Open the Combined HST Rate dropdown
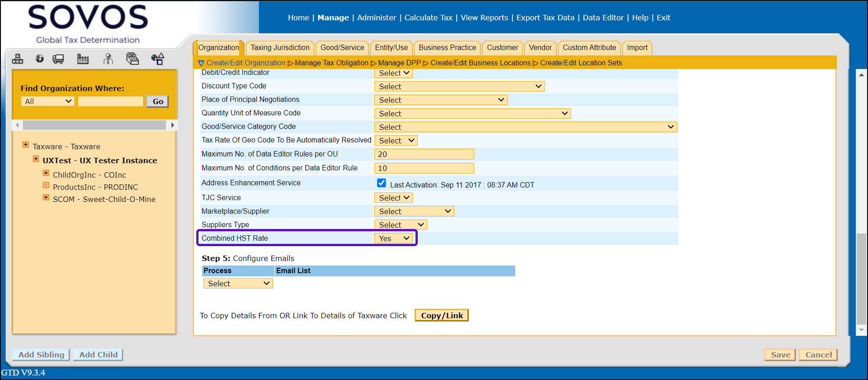Viewport: 868px width, 380px height. (394, 238)
